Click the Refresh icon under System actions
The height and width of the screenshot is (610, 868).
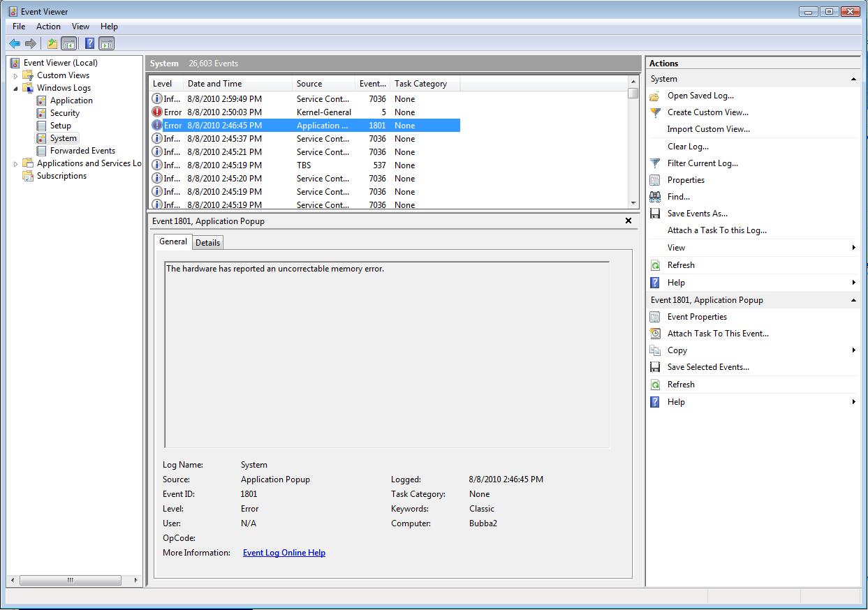click(x=655, y=265)
